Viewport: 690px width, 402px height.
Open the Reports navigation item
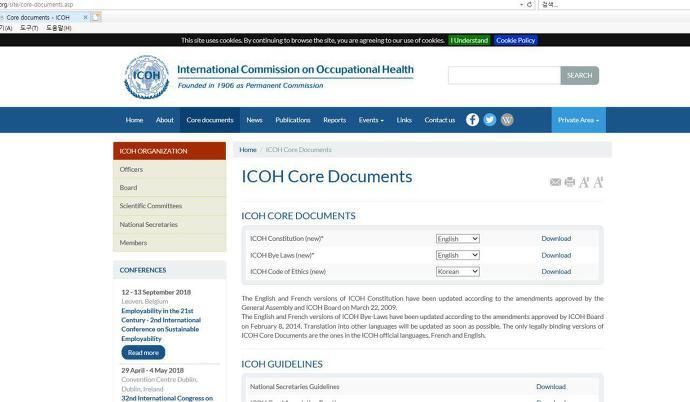tap(334, 120)
